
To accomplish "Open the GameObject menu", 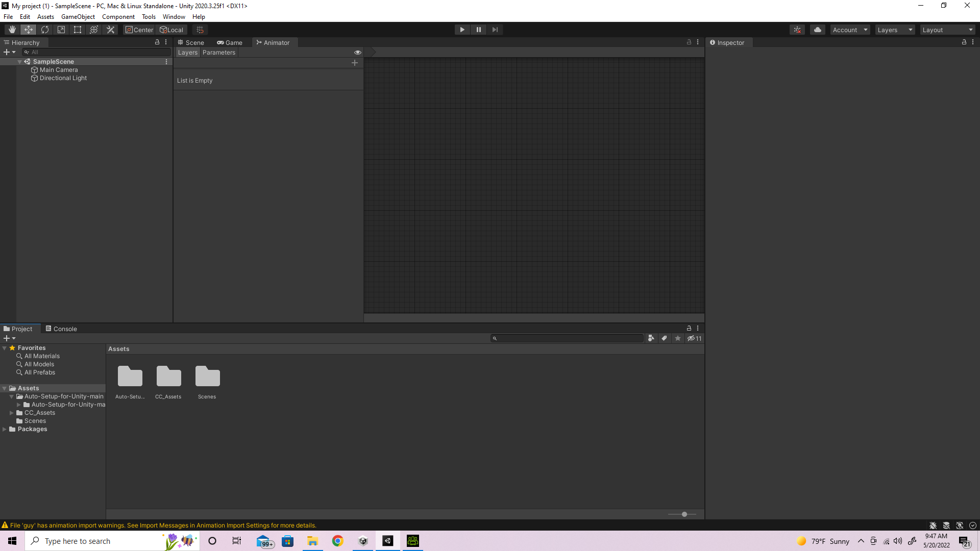I will pos(78,17).
